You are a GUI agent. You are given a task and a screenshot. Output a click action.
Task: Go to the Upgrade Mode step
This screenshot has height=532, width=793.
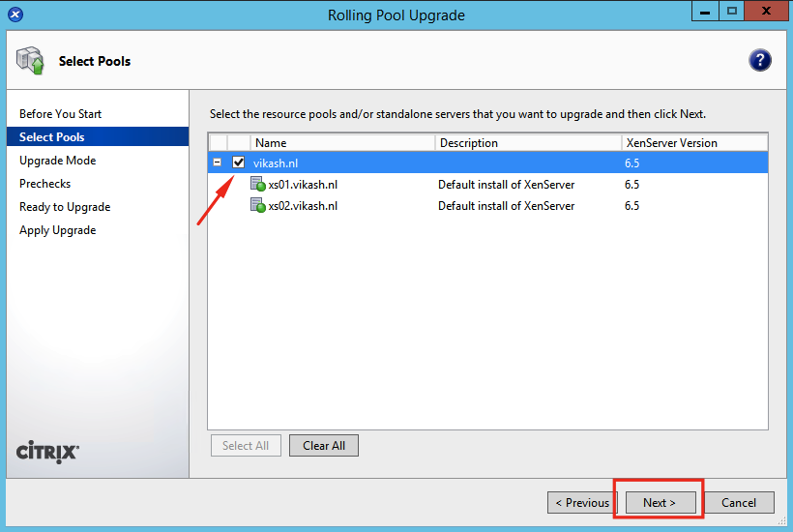57,161
